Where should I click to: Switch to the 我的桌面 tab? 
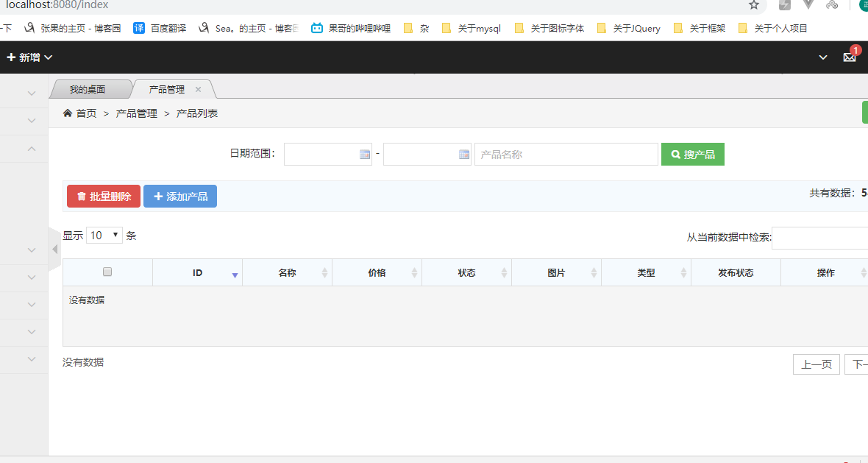click(88, 89)
